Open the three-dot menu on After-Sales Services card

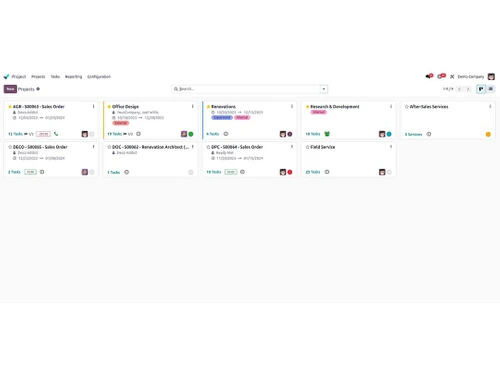490,106
